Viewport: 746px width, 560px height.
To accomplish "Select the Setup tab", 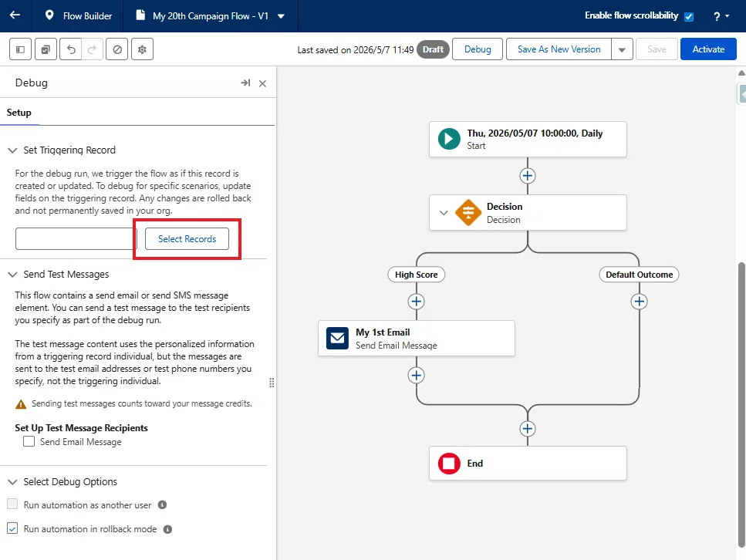I will tap(19, 113).
